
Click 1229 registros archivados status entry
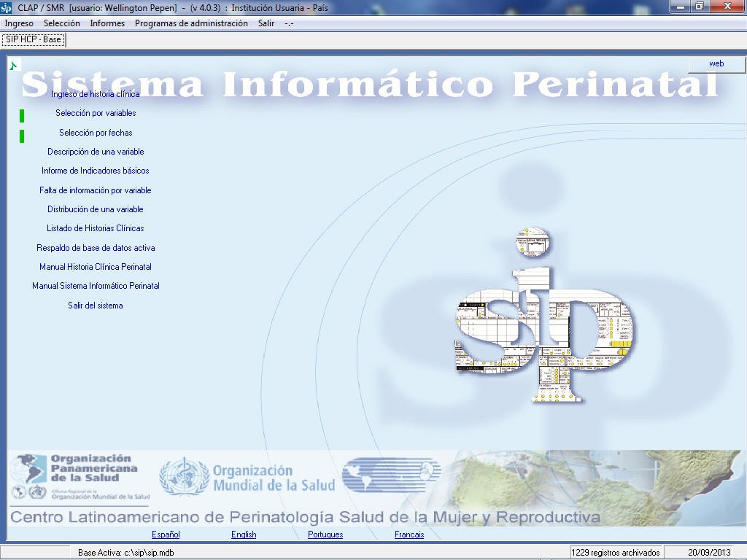[615, 553]
